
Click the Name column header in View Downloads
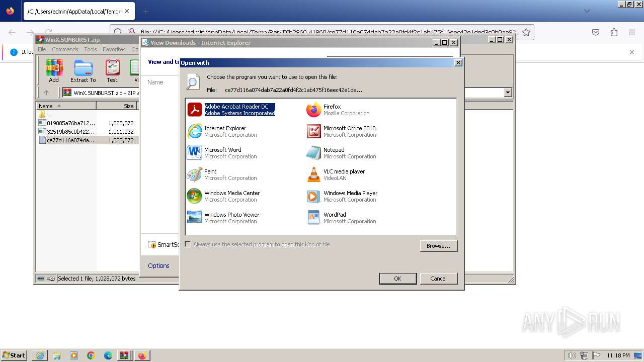(x=155, y=82)
